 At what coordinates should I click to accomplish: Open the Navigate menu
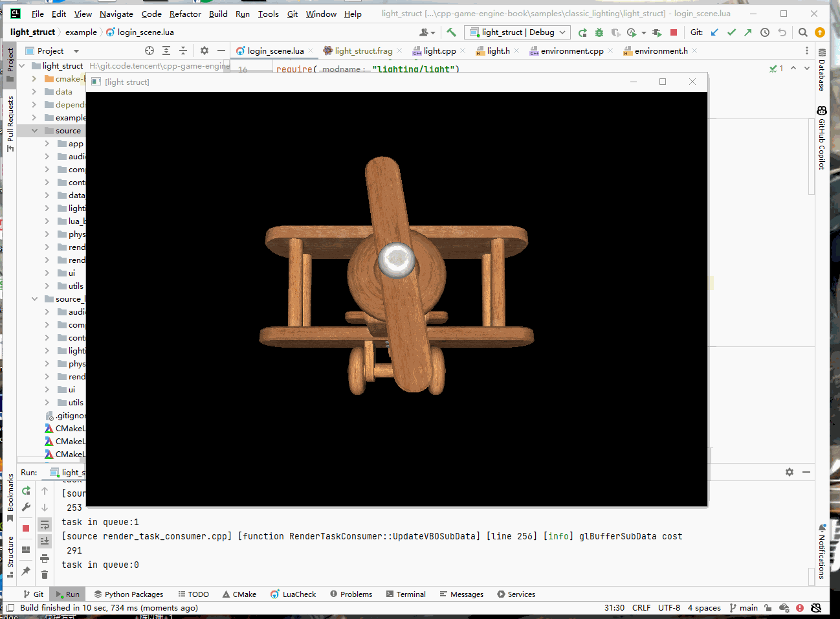coord(116,14)
